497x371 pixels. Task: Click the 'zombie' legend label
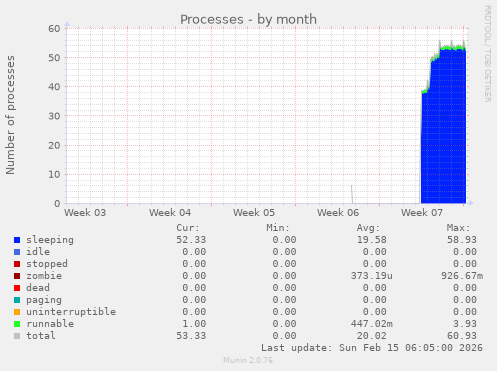[44, 276]
